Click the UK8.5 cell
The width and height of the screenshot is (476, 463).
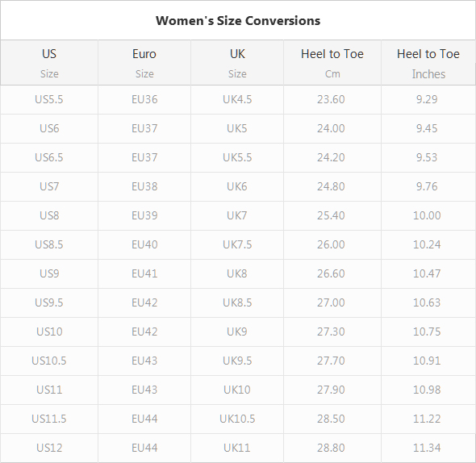(x=237, y=302)
